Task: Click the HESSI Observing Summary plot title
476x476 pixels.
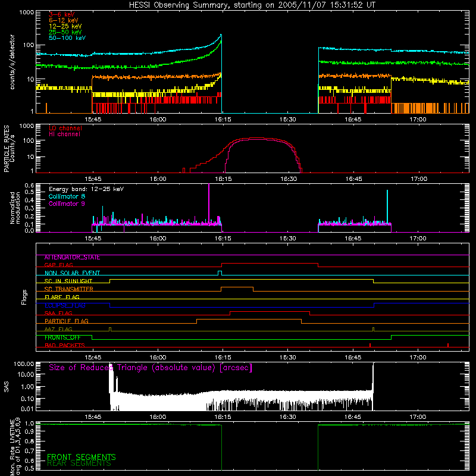Action: click(x=252, y=5)
